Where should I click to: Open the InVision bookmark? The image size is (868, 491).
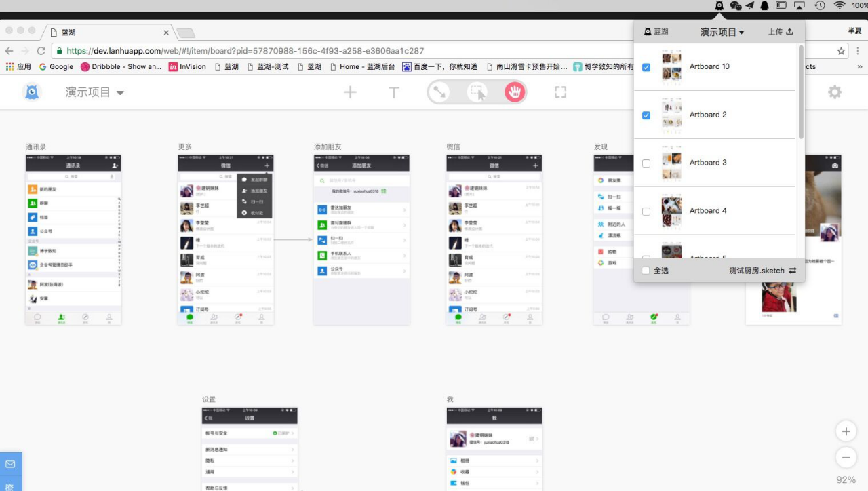tap(187, 66)
